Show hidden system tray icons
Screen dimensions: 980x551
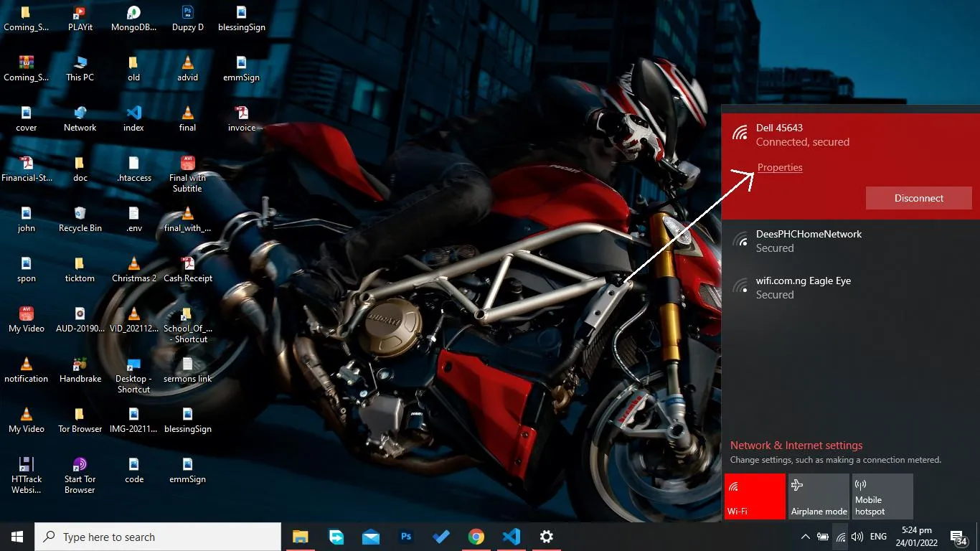(x=805, y=537)
